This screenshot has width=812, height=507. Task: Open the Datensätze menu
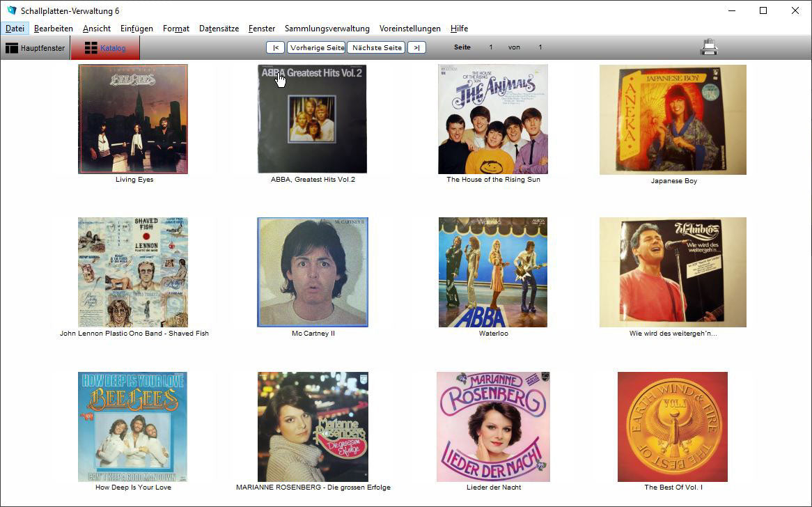pyautogui.click(x=219, y=29)
